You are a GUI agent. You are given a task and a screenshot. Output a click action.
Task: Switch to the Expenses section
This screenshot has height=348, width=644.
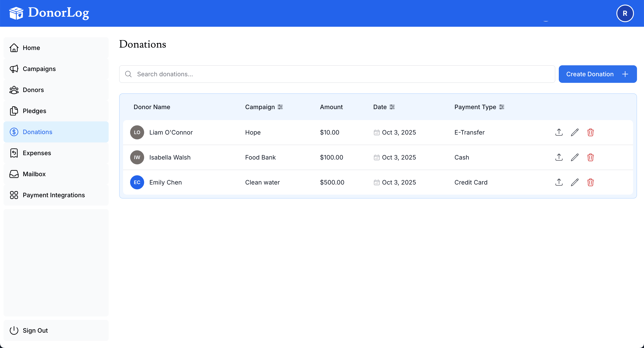point(37,153)
